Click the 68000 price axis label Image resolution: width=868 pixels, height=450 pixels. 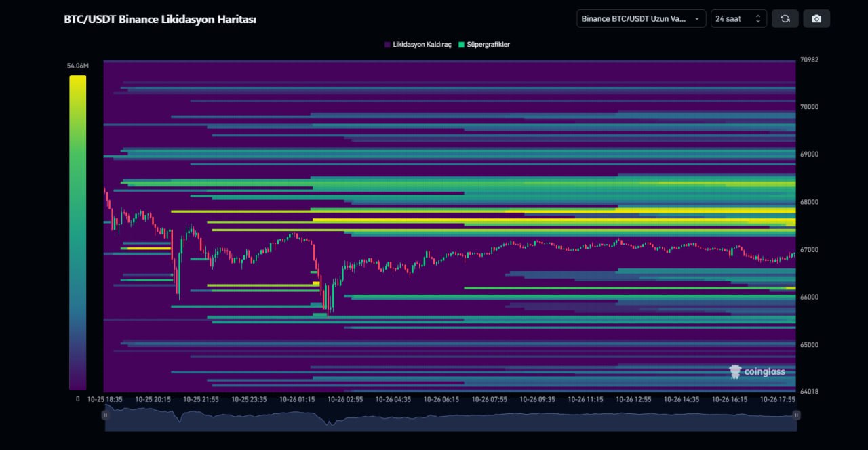809,202
